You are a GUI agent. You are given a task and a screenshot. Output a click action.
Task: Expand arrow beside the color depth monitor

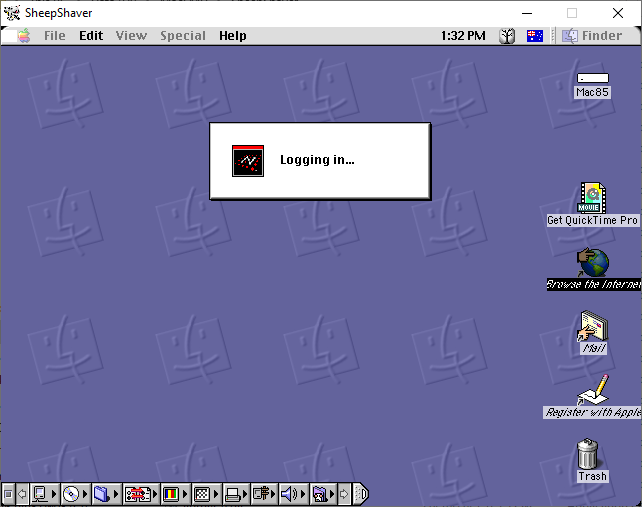[x=185, y=494]
